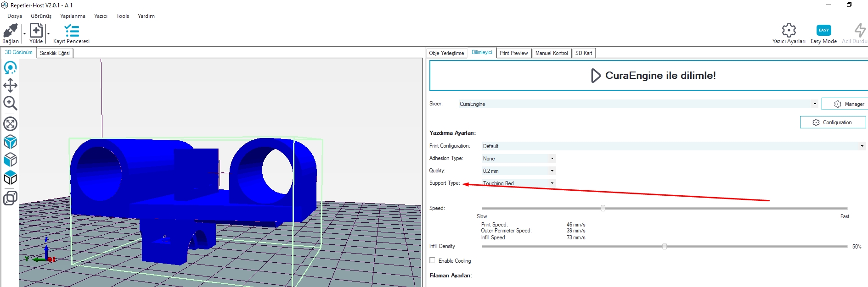Viewport: 868px width, 287px height.
Task: Click the play triangle on slice button
Action: pos(596,76)
